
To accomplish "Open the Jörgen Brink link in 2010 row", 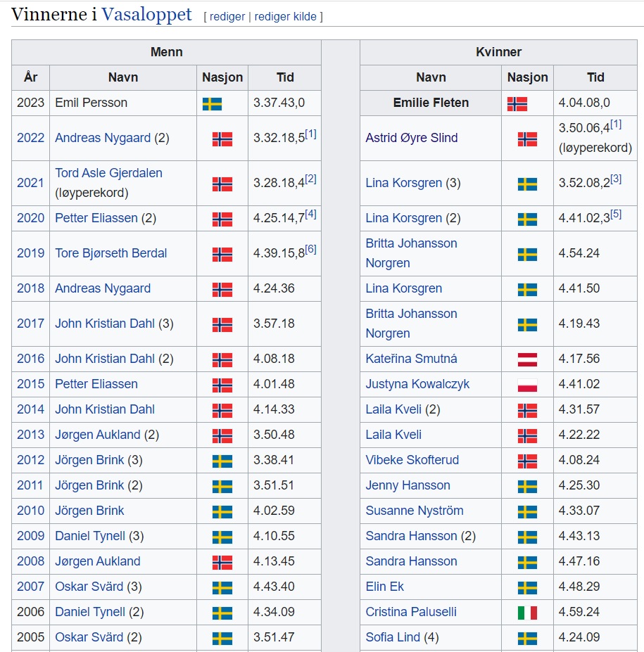I will pyautogui.click(x=89, y=511).
